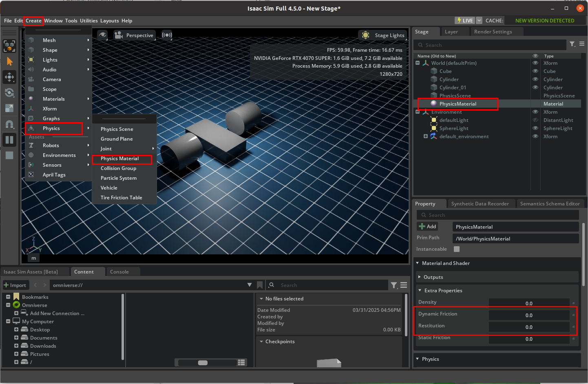
Task: Collapse the Physics property section
Action: click(x=418, y=359)
